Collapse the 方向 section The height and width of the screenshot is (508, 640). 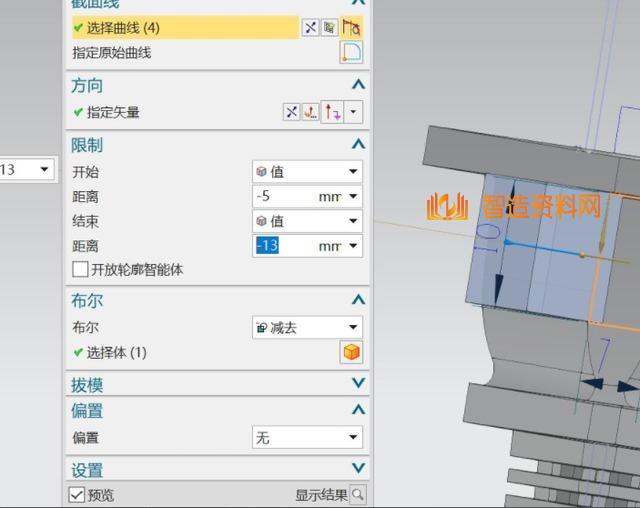pyautogui.click(x=358, y=85)
